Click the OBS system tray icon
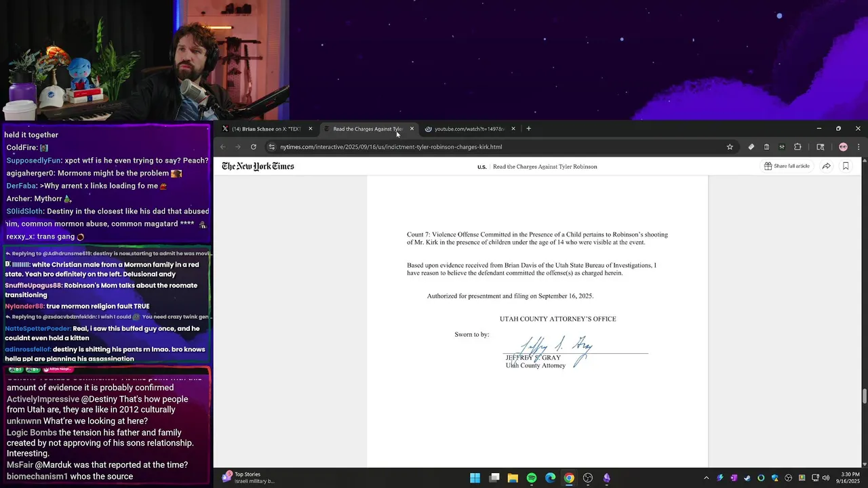The width and height of the screenshot is (868, 488). pyautogui.click(x=789, y=478)
